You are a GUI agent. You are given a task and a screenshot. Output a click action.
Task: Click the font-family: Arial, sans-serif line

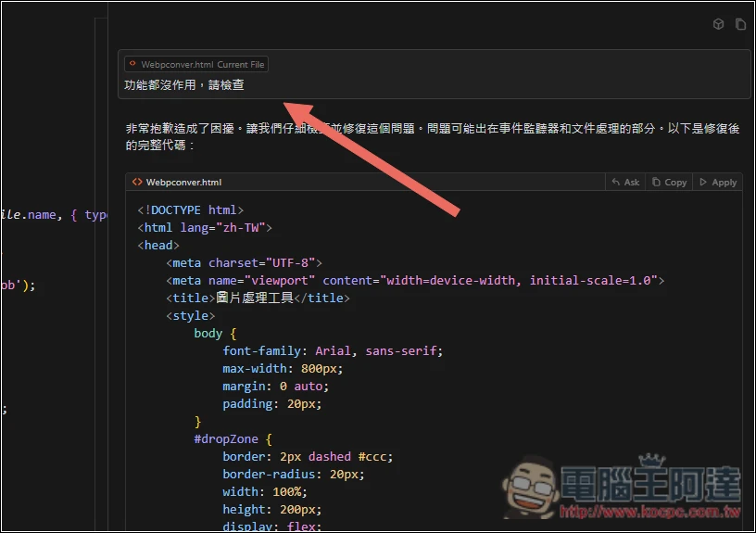click(x=333, y=350)
